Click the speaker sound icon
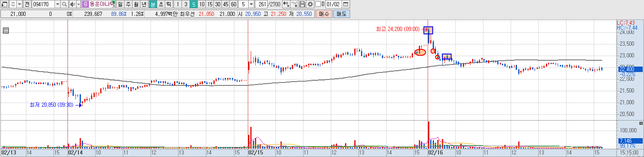The width and height of the screenshot is (644, 157). click(x=73, y=4)
